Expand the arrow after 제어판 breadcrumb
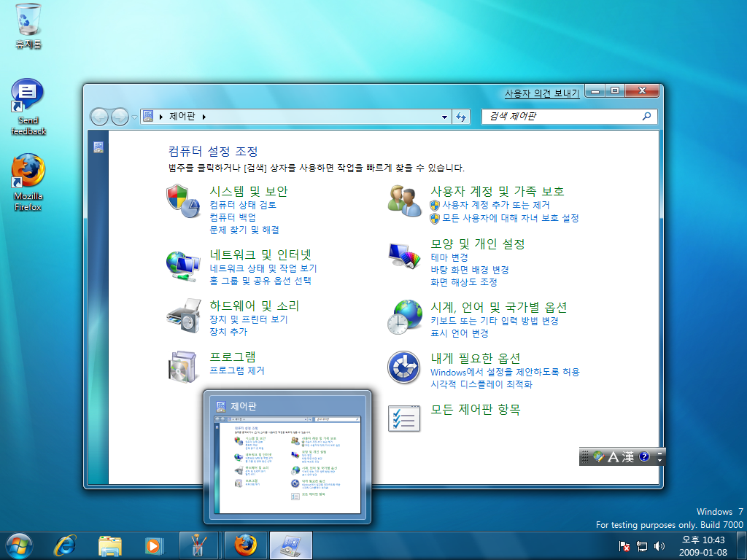 [204, 117]
